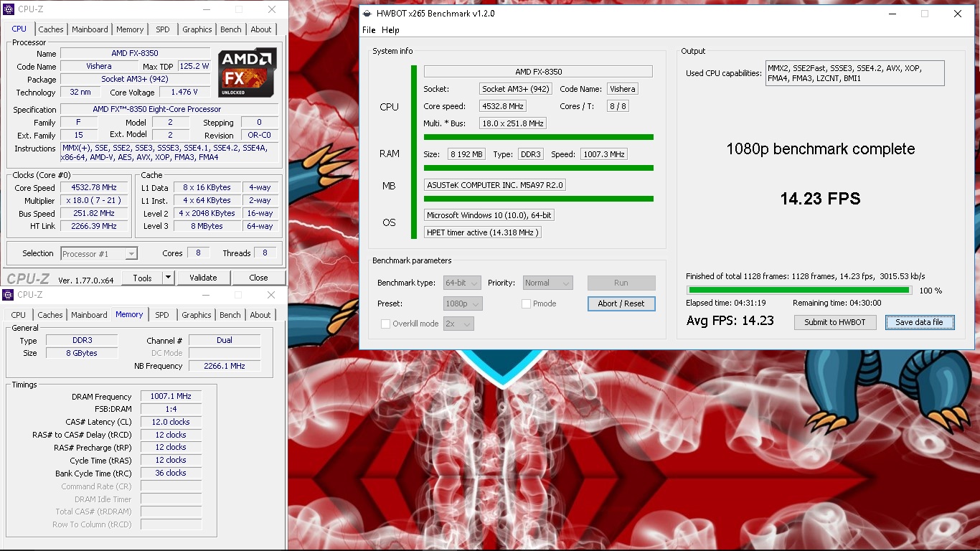This screenshot has height=551, width=980.
Task: Click the Core Voltage 1.476 V value
Action: point(184,93)
